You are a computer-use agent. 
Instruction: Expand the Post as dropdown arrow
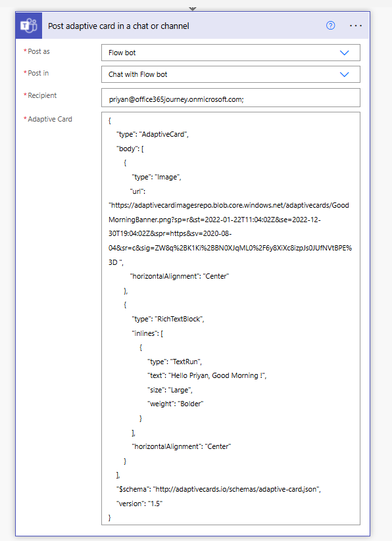pyautogui.click(x=345, y=53)
